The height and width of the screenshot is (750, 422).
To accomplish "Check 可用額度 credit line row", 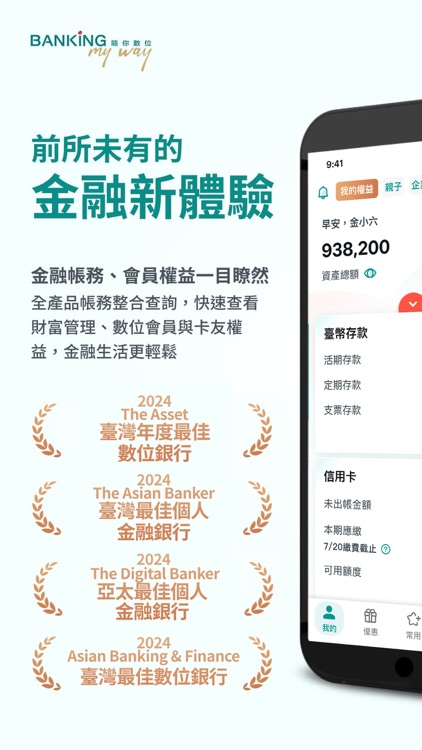I will [369, 572].
